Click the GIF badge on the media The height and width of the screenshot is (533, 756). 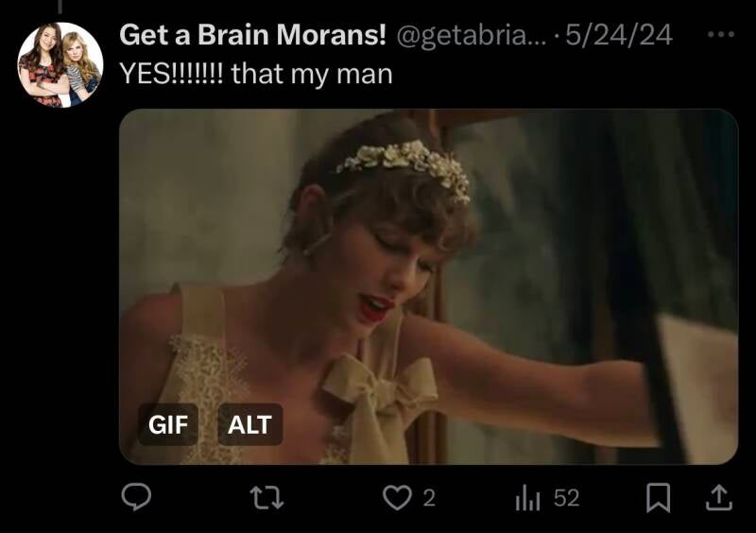point(168,424)
